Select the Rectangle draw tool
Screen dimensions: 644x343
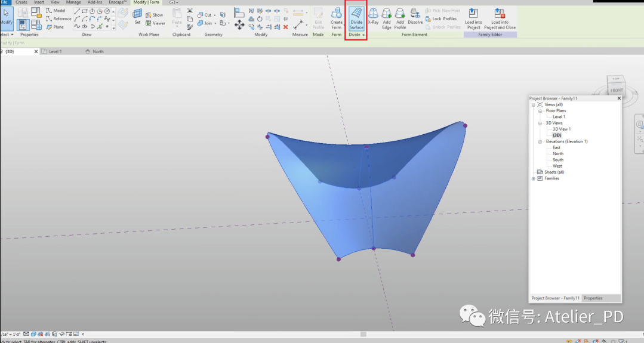click(x=85, y=11)
